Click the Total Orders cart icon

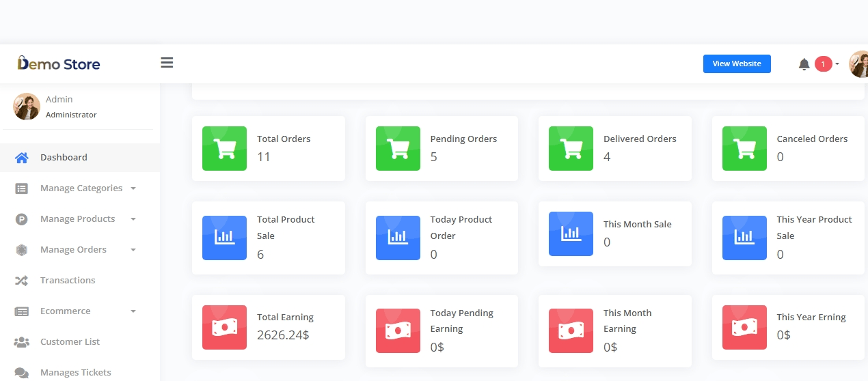point(224,148)
